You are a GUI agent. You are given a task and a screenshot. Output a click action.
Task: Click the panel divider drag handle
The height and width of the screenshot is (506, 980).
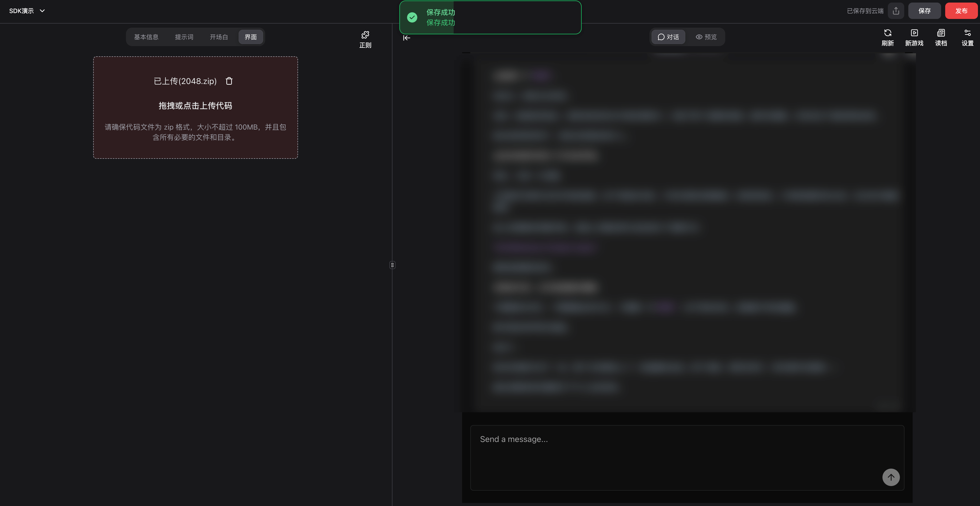pyautogui.click(x=392, y=265)
